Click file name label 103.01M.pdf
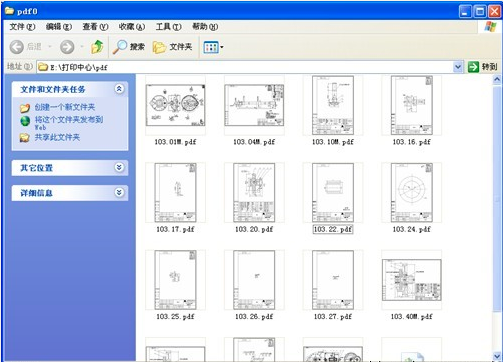The width and height of the screenshot is (503, 362). point(175,142)
